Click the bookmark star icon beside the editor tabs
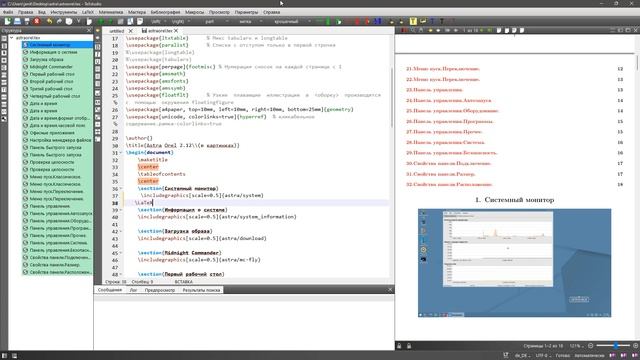Image resolution: width=640 pixels, height=360 pixels. 98,31
